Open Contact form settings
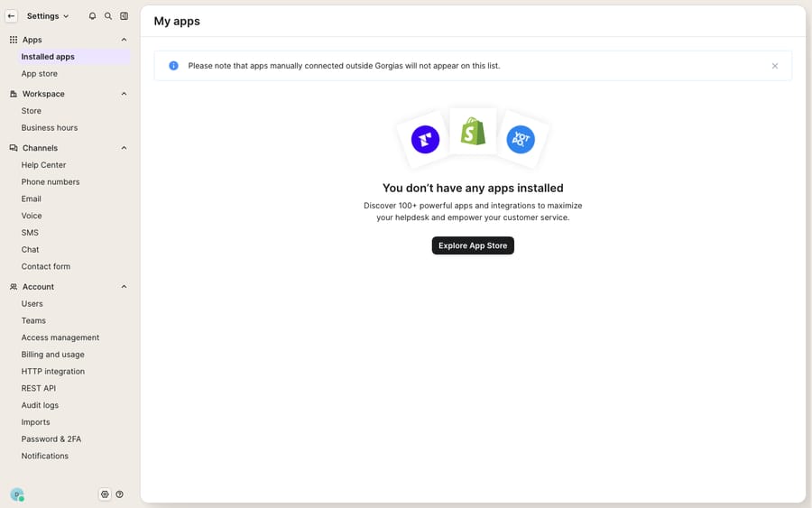 click(x=46, y=266)
